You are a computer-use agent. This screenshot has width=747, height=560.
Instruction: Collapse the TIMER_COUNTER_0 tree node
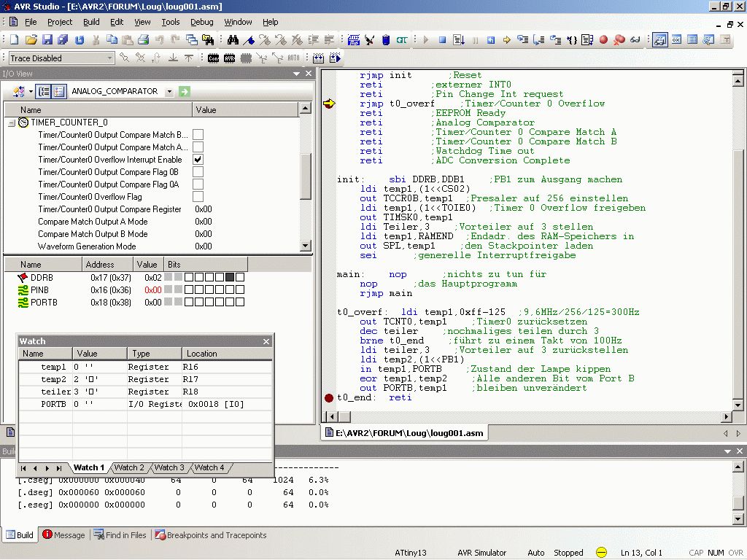point(12,122)
